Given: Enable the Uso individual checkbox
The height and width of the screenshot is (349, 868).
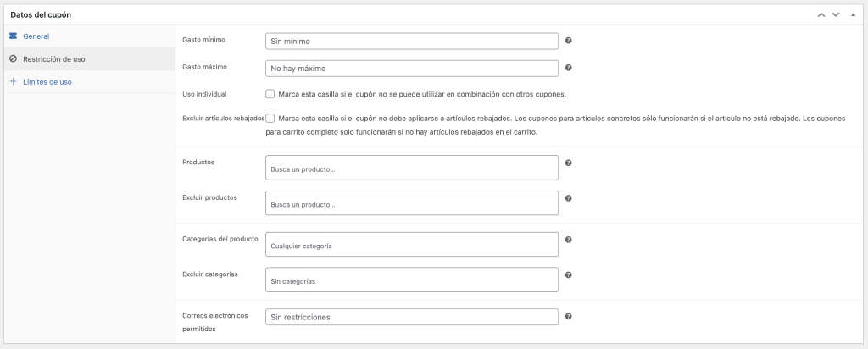Looking at the screenshot, I should point(270,94).
